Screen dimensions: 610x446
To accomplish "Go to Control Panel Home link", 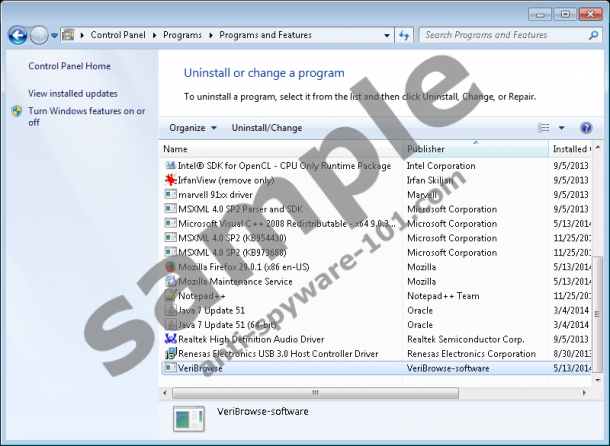I will (x=69, y=66).
